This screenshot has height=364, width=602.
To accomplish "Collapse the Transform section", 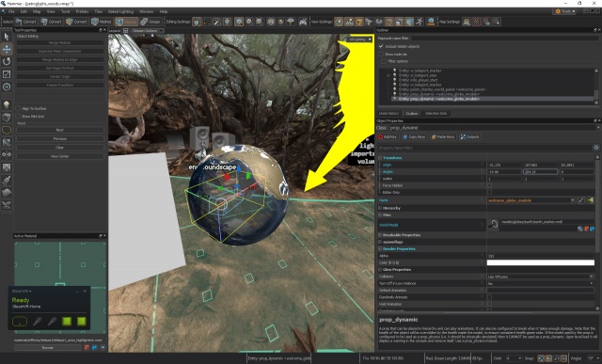I will 380,158.
